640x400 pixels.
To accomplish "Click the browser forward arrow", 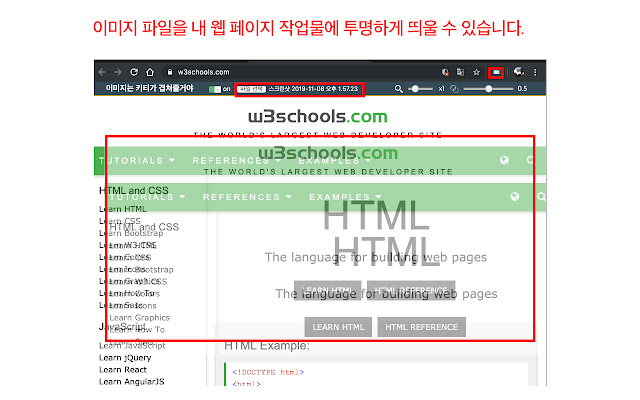I will pos(118,72).
